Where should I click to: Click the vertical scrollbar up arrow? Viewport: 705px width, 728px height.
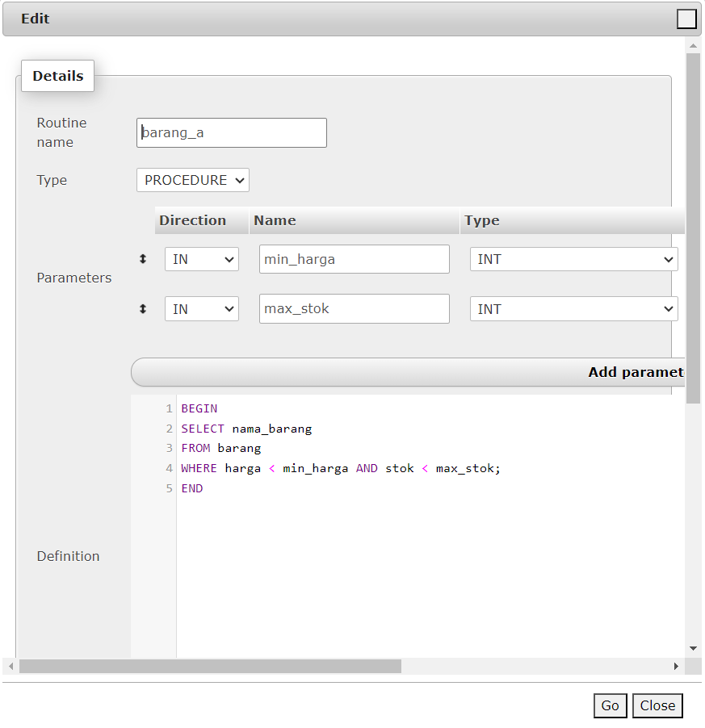(x=693, y=45)
